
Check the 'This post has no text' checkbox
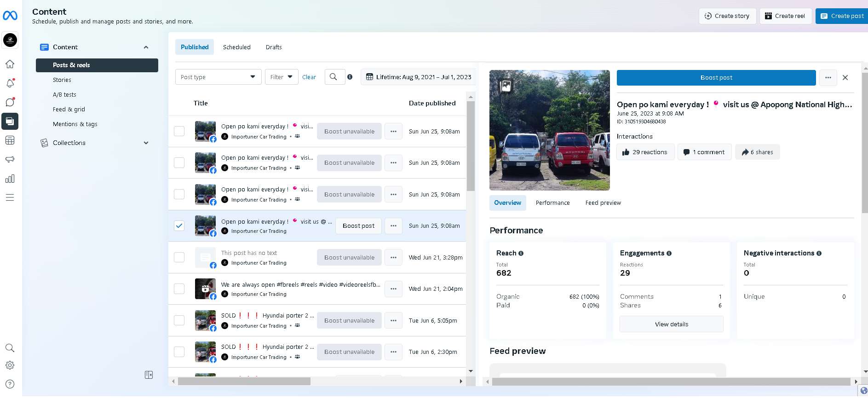(x=179, y=257)
